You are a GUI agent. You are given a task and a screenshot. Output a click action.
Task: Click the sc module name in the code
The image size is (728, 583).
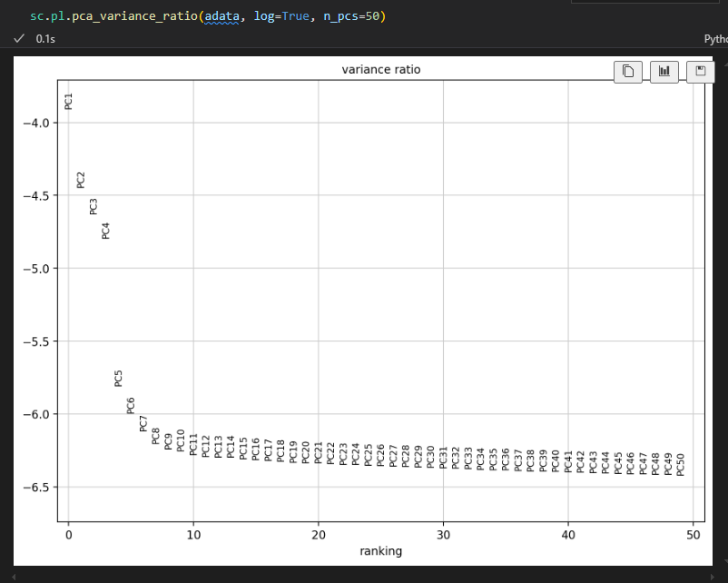36,16
